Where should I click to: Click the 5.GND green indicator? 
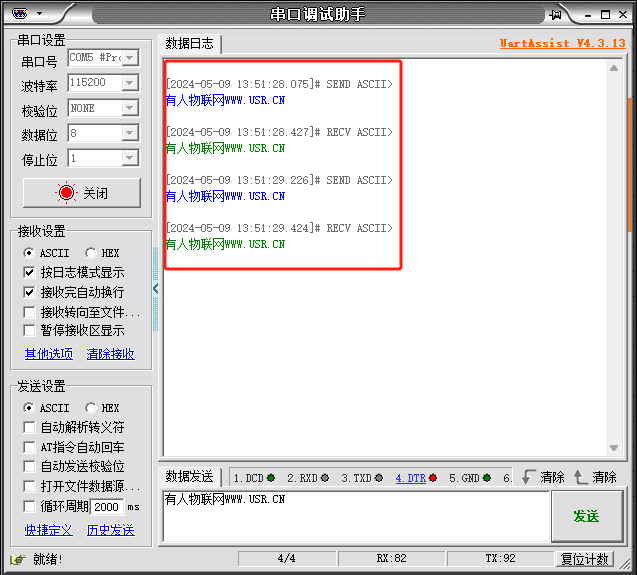(x=487, y=478)
